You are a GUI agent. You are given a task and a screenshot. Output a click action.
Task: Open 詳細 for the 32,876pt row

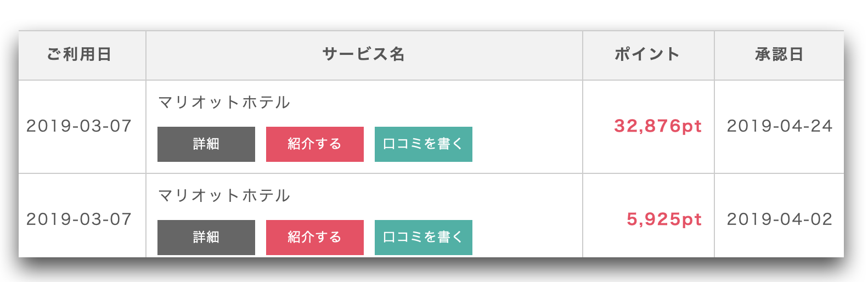click(x=206, y=144)
